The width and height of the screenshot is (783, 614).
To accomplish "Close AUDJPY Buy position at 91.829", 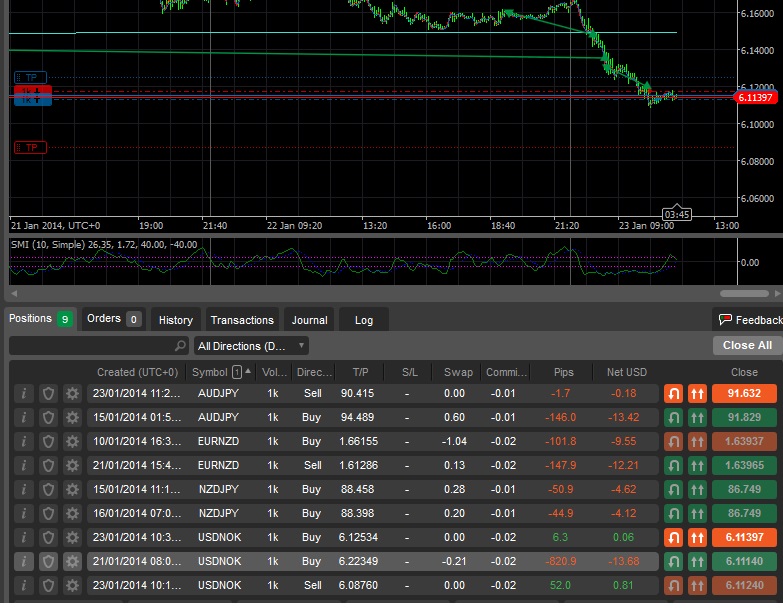I will tap(744, 417).
